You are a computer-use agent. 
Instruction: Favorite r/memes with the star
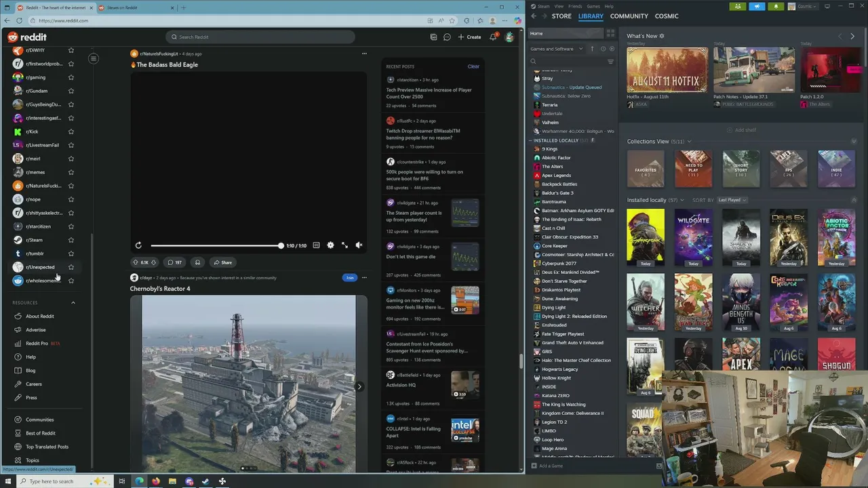pos(71,172)
